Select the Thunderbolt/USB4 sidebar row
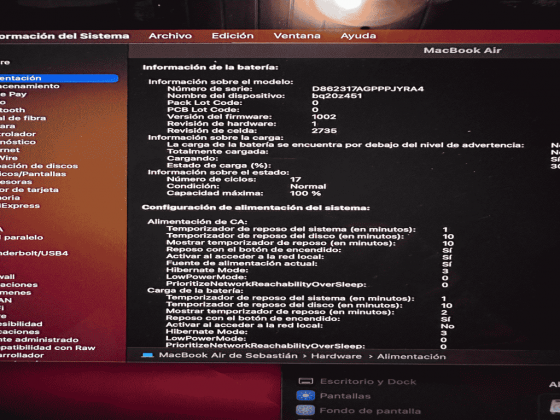This screenshot has height=420, width=560. pos(34,253)
